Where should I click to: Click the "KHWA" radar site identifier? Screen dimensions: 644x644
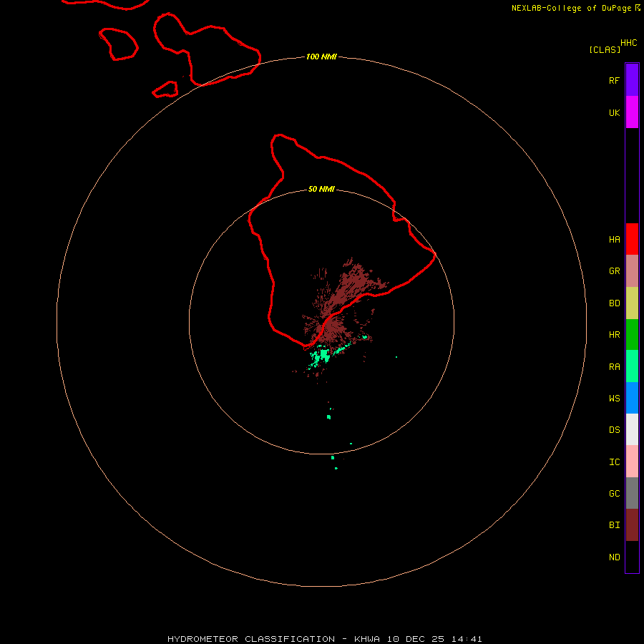pos(367,639)
